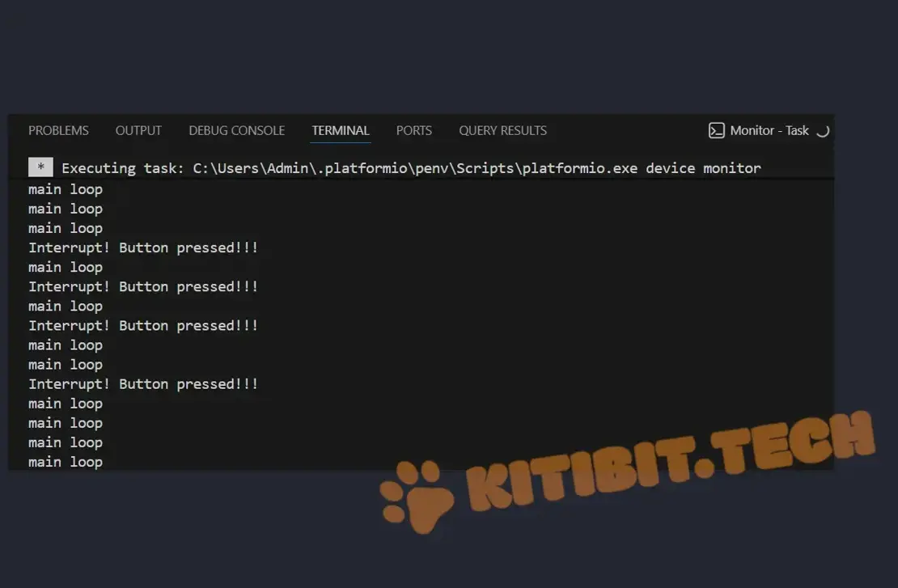Switch to the PROBLEMS tab
The image size is (898, 588).
tap(58, 130)
